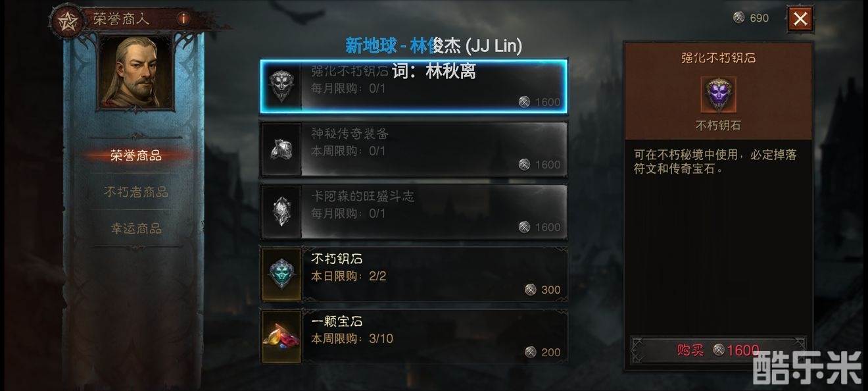Click the star emblem icon at top-left

(x=65, y=19)
